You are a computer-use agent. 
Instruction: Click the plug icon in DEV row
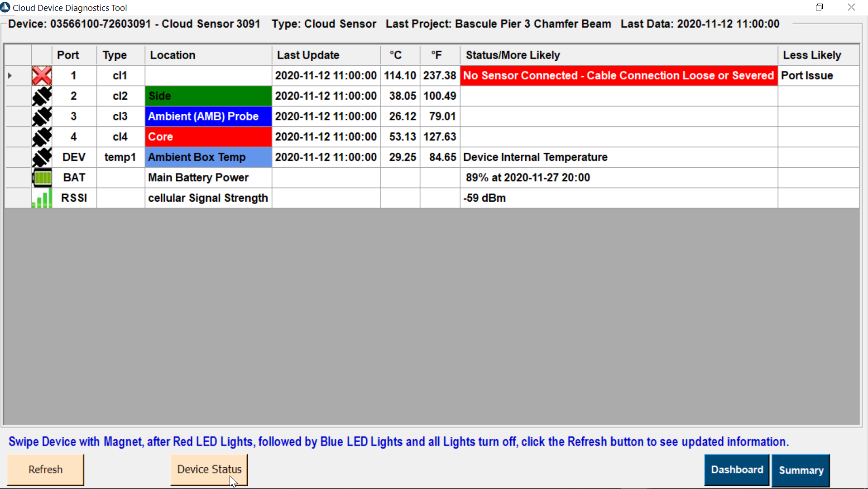coord(42,157)
